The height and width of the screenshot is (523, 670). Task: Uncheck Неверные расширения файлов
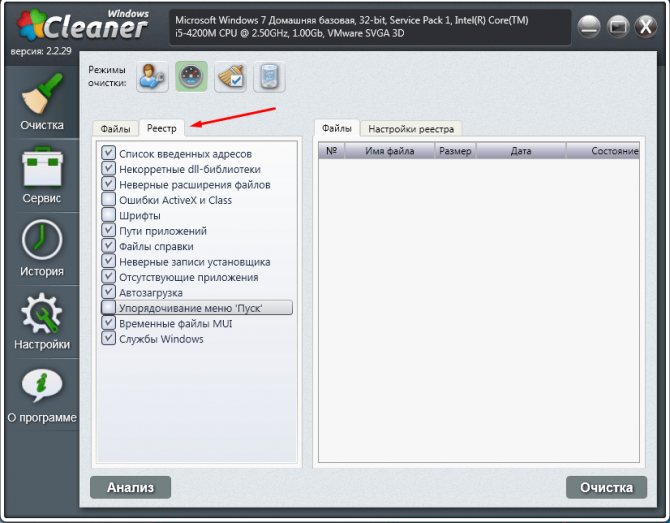(109, 184)
